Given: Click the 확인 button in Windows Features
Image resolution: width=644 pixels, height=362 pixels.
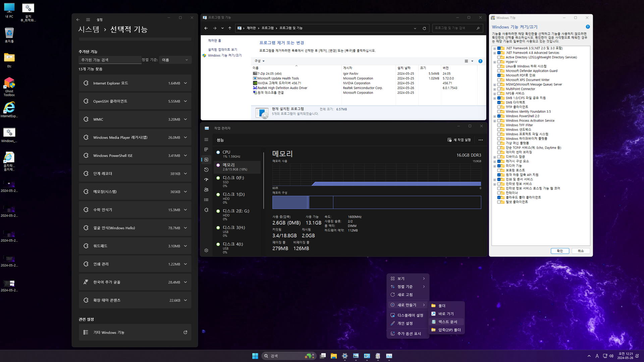Looking at the screenshot, I should coord(559,251).
